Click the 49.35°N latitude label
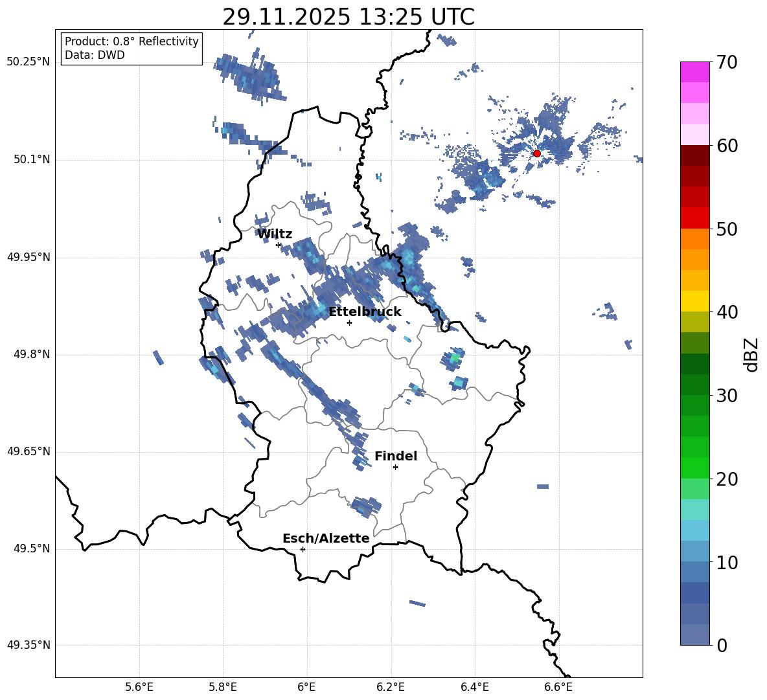 pos(29,645)
